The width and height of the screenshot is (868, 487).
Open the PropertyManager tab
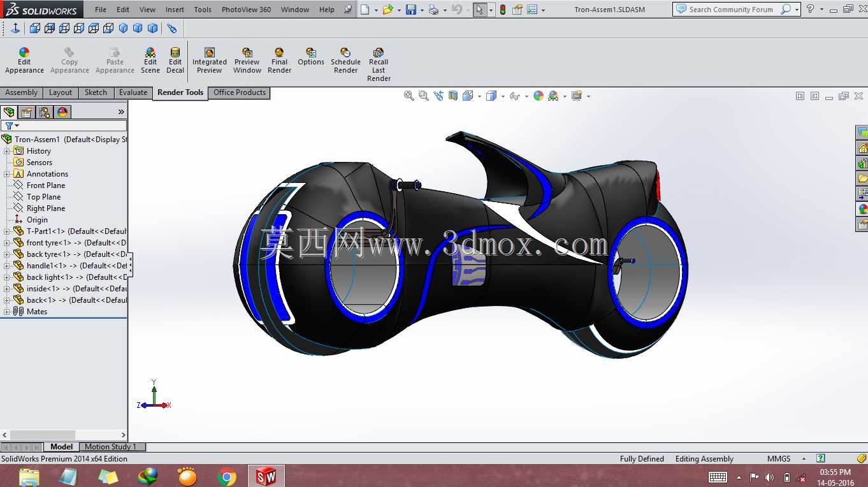[27, 112]
